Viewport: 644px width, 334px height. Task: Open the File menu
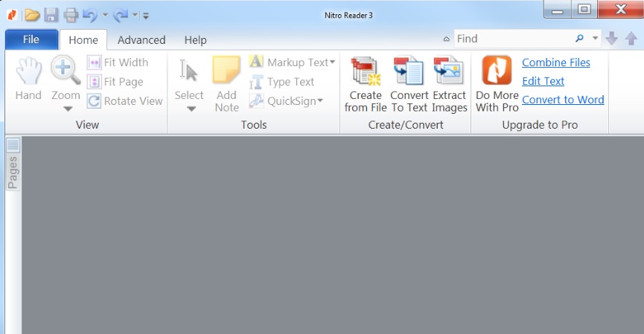point(31,40)
